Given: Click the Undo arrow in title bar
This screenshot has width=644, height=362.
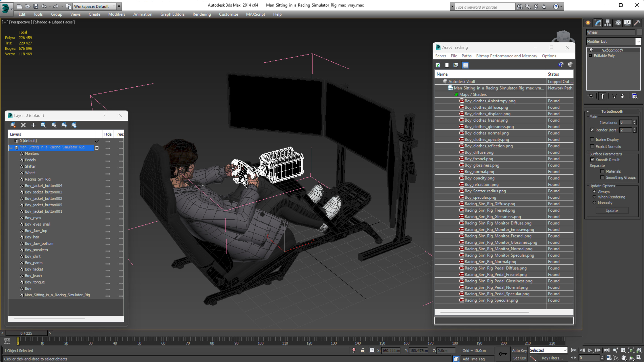Looking at the screenshot, I should (x=44, y=6).
